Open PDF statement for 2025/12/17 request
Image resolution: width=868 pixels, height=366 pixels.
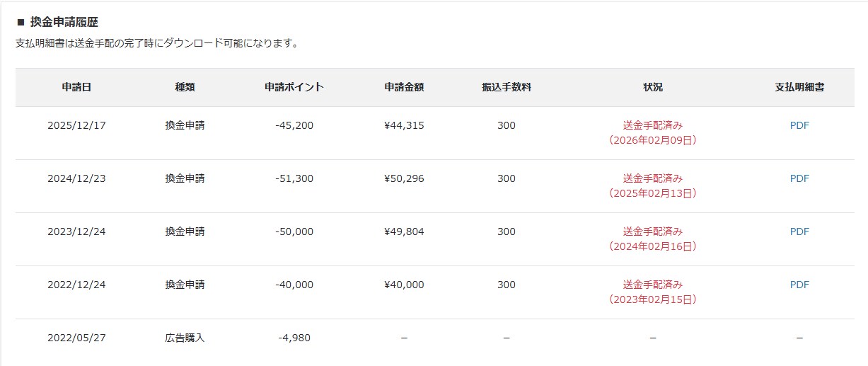click(x=799, y=125)
